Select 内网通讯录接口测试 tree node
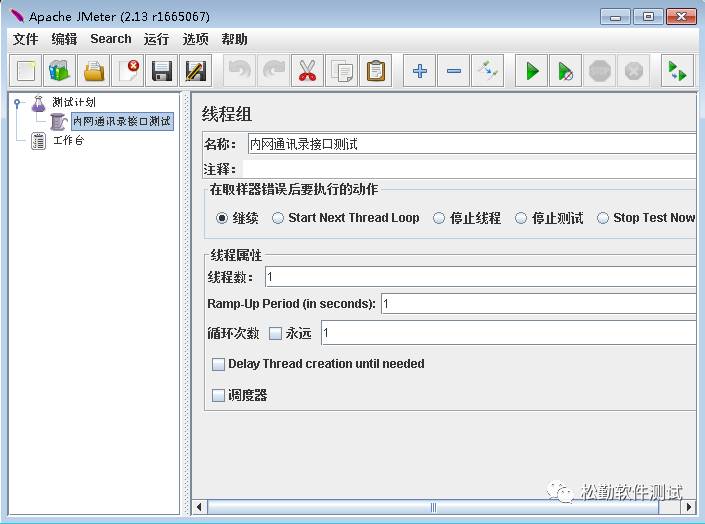 click(x=122, y=121)
